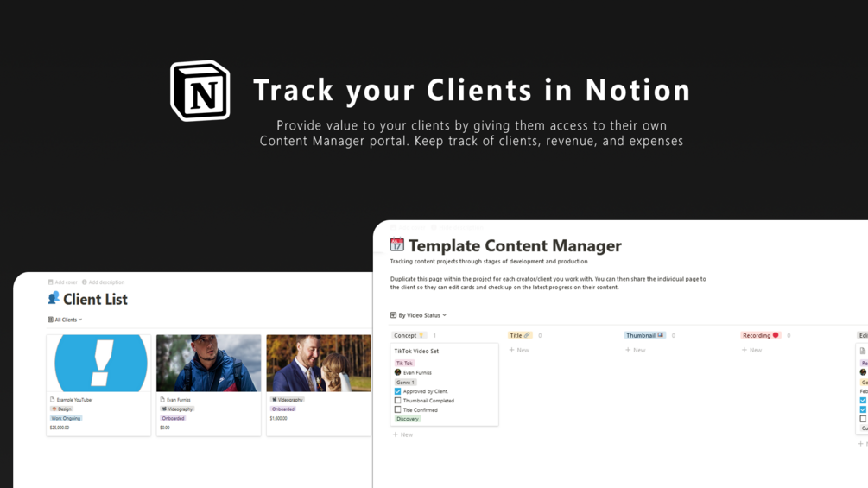868x488 pixels.
Task: Select the Recording column header
Action: [761, 335]
